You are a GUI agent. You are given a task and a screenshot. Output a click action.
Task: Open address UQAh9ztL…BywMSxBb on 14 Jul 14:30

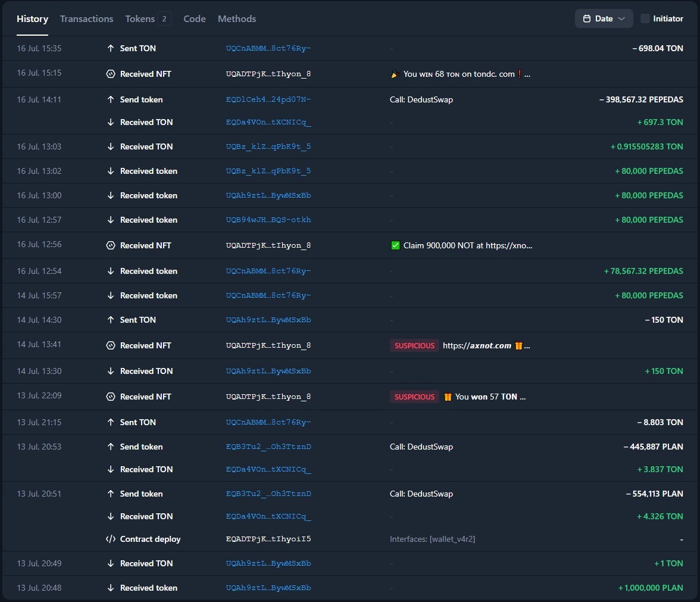(268, 320)
